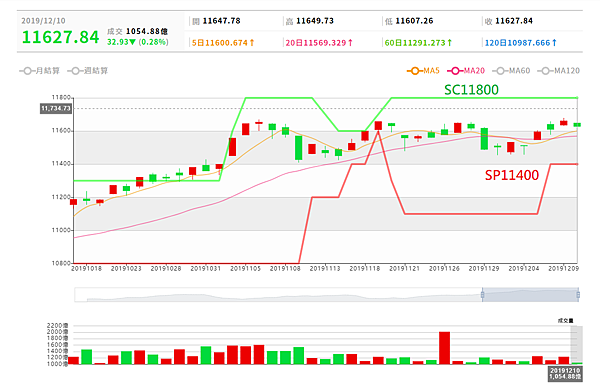The width and height of the screenshot is (600, 388).
Task: Click the volume axis label 2200億
Action: (x=57, y=326)
